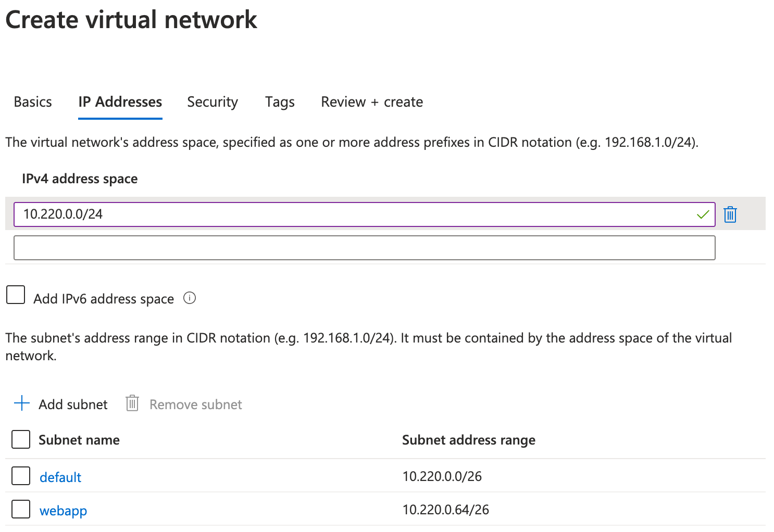
Task: Check the webapp subnet checkbox
Action: (20, 509)
